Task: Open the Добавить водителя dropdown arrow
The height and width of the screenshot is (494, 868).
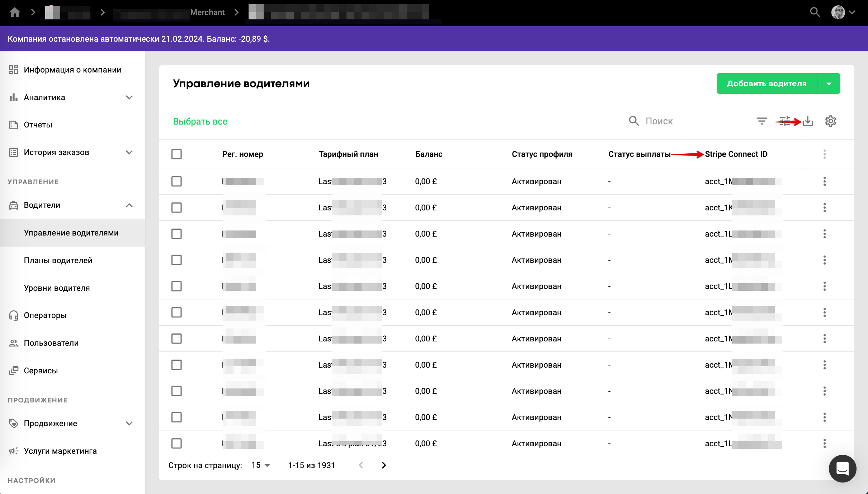Action: coord(829,84)
